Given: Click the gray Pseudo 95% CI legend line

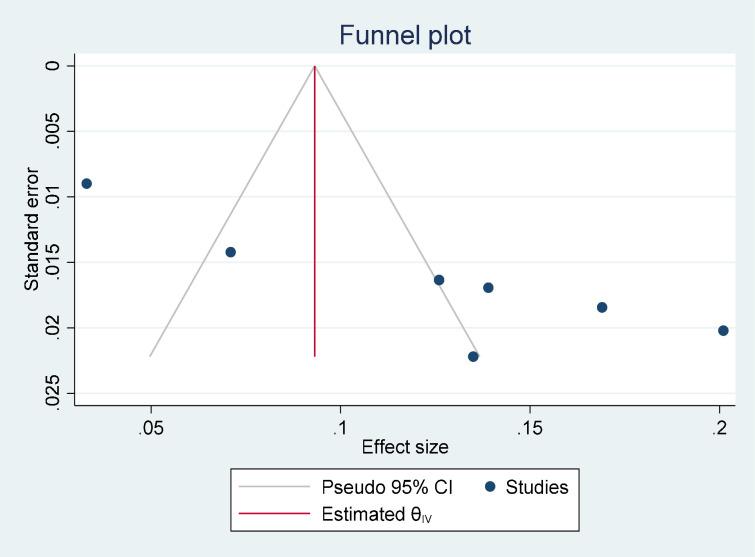Looking at the screenshot, I should [x=275, y=488].
